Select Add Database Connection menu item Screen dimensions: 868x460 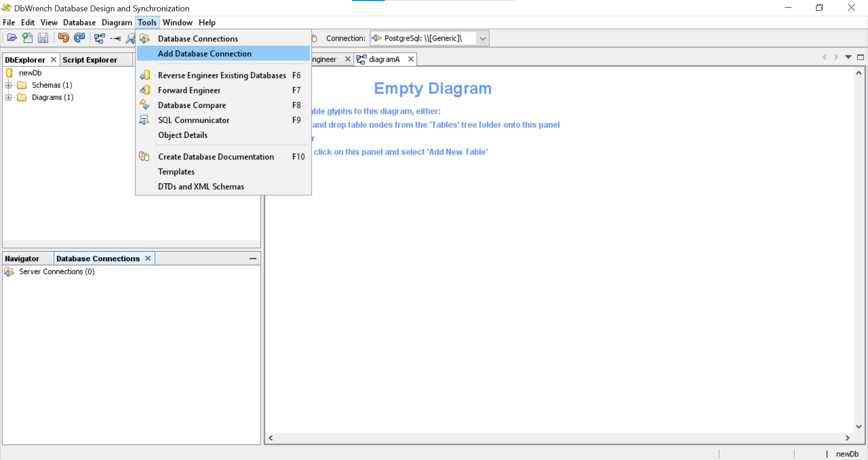coord(223,53)
